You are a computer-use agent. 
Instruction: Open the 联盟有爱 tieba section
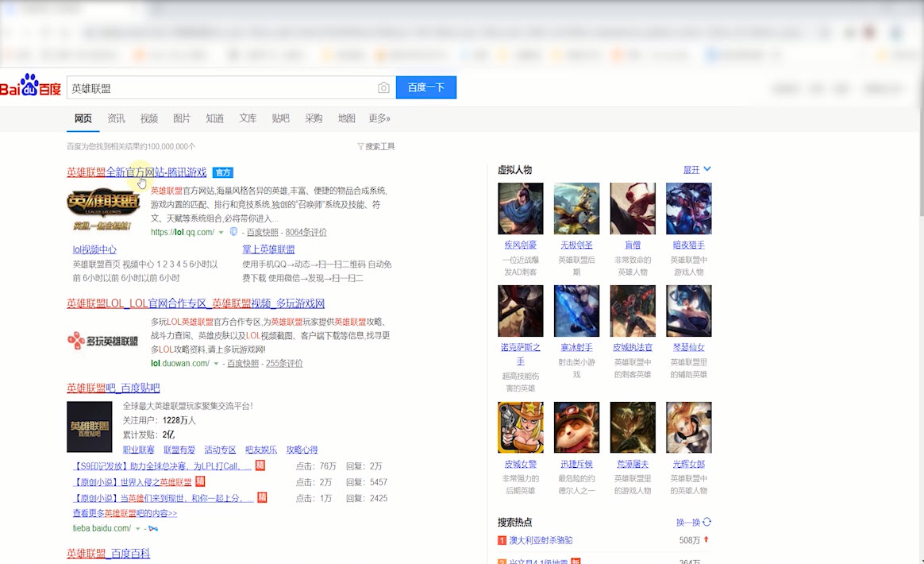tap(179, 450)
